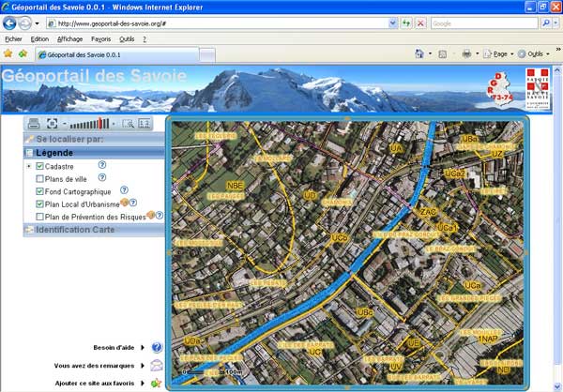Click the Google search box
The height and width of the screenshot is (392, 563).
[x=484, y=23]
